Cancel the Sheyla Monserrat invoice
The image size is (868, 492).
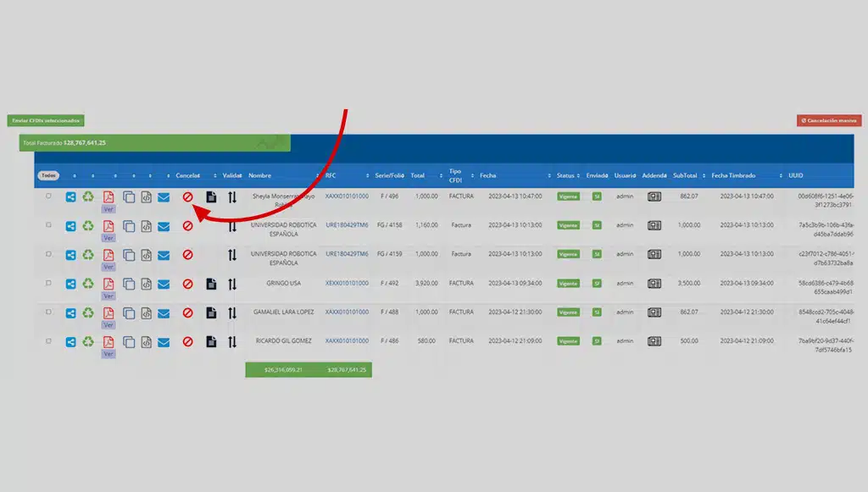click(188, 197)
